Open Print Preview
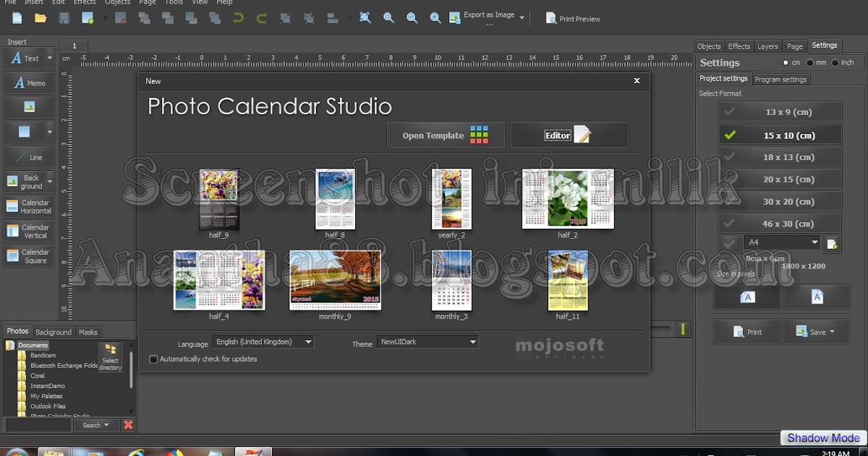This screenshot has width=868, height=456. point(572,18)
